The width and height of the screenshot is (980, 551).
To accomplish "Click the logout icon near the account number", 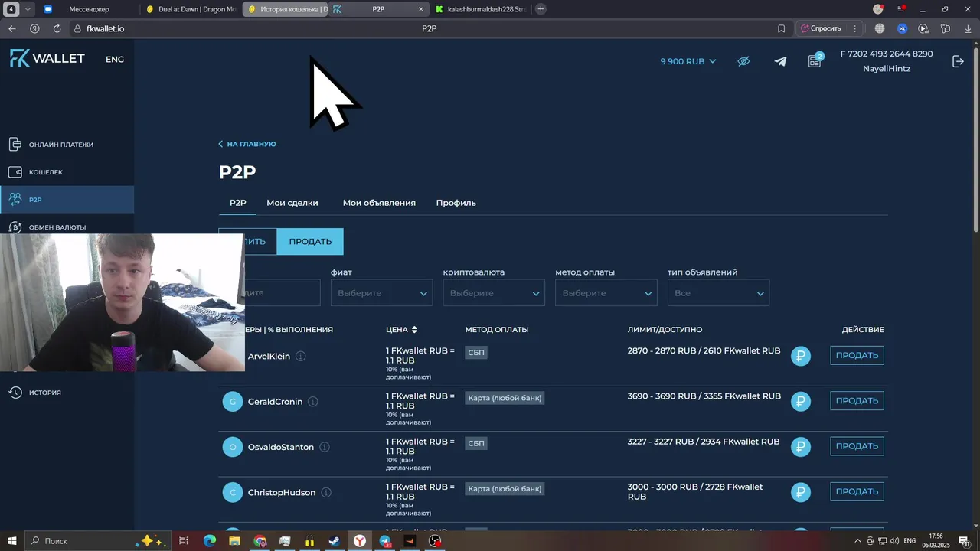I will [958, 61].
